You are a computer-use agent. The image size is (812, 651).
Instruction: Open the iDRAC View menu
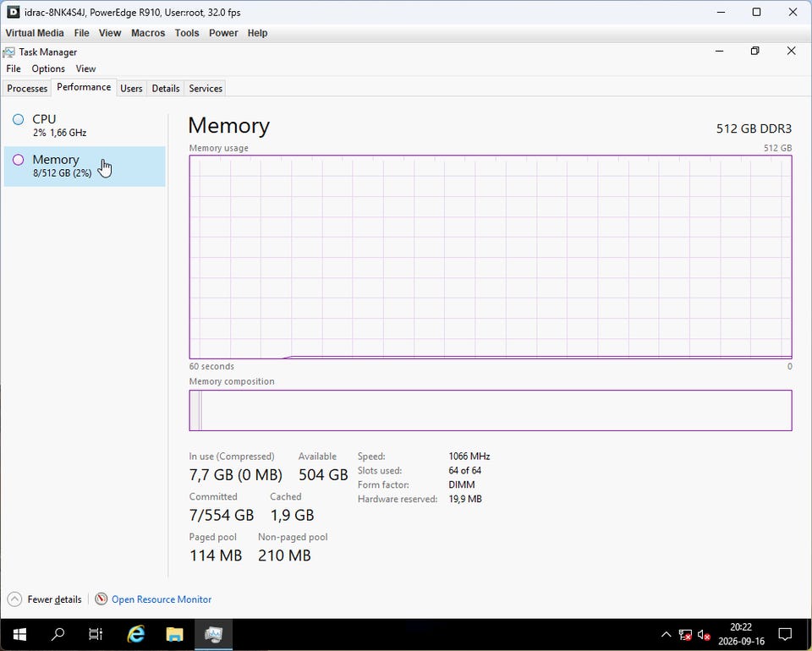click(x=110, y=33)
